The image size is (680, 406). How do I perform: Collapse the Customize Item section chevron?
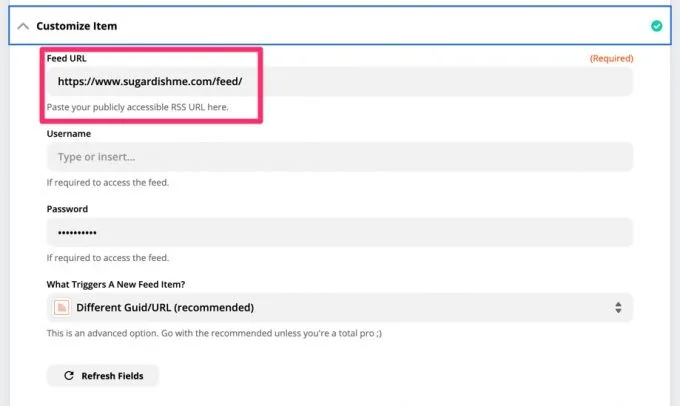(23, 26)
